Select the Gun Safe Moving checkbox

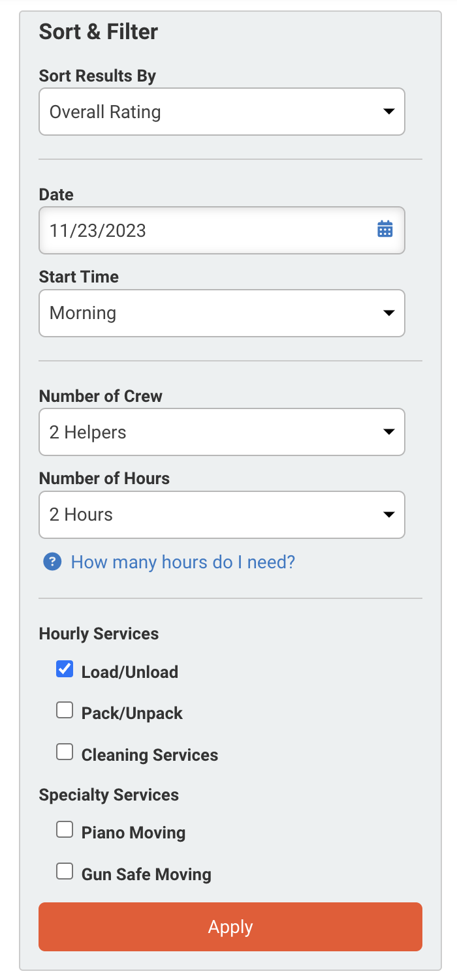[x=65, y=872]
